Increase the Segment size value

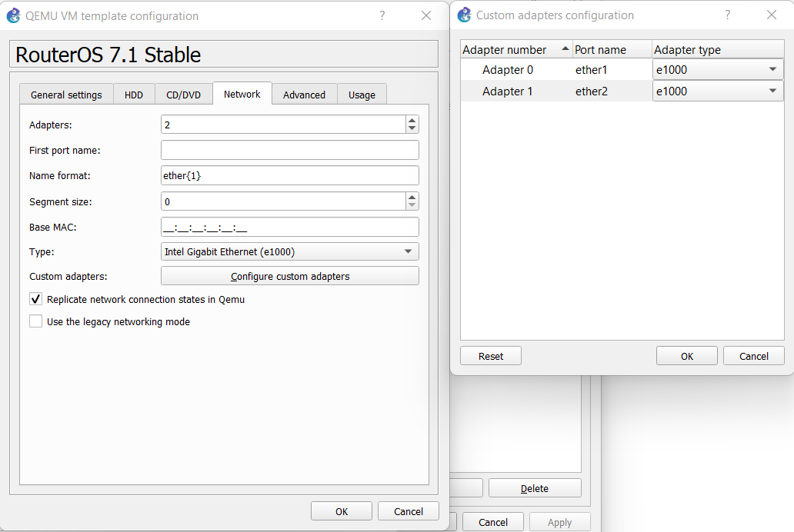(x=412, y=198)
